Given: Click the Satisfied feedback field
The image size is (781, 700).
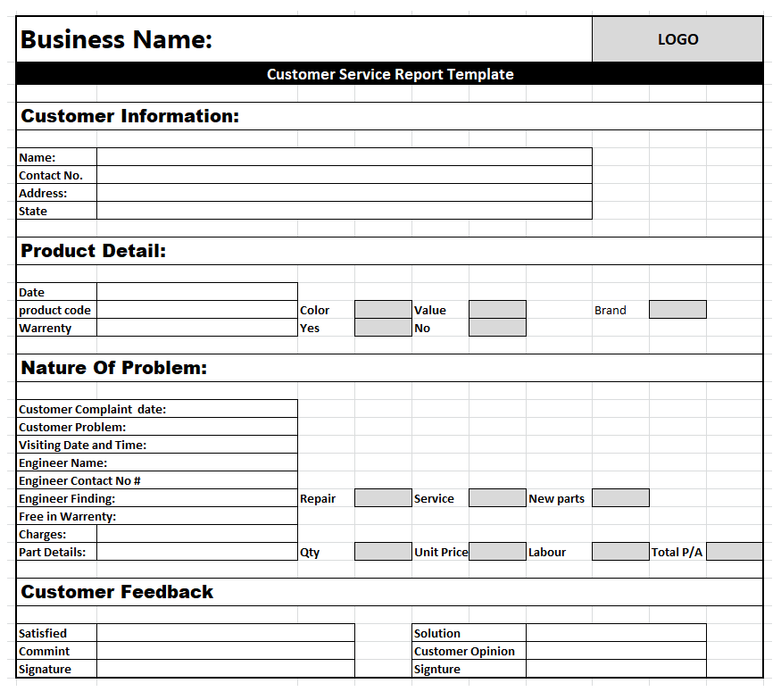Looking at the screenshot, I should 225,633.
